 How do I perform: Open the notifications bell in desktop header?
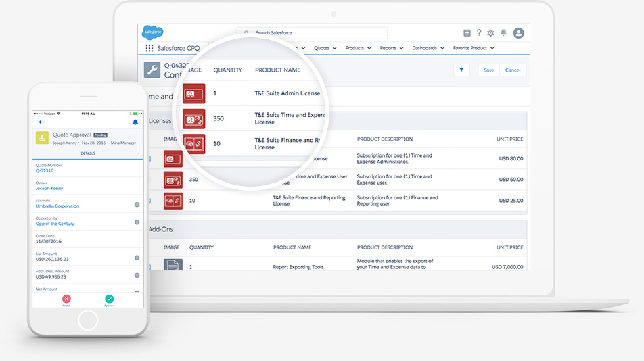coord(503,33)
